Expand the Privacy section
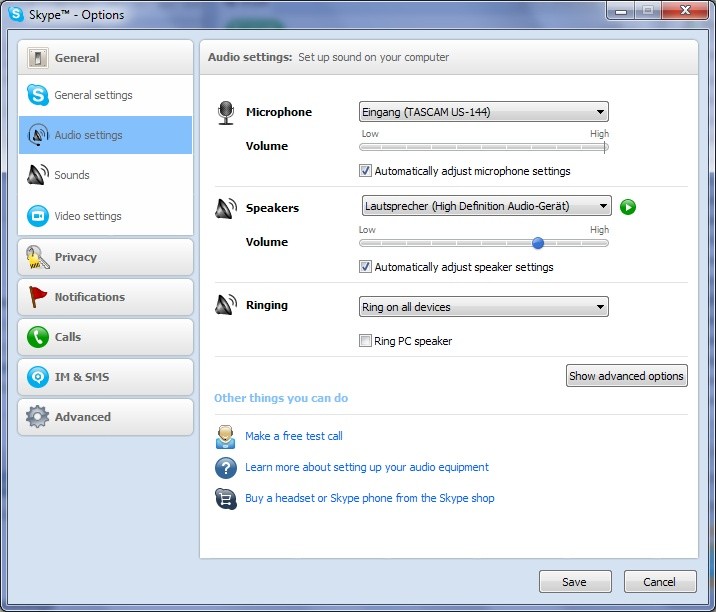The height and width of the screenshot is (612, 716). coord(105,257)
